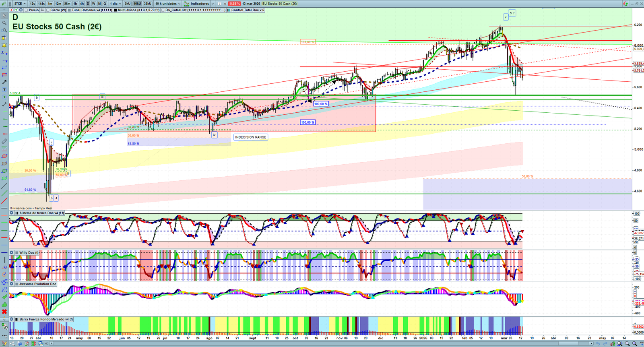Select the D daily timeframe

click(x=88, y=4)
